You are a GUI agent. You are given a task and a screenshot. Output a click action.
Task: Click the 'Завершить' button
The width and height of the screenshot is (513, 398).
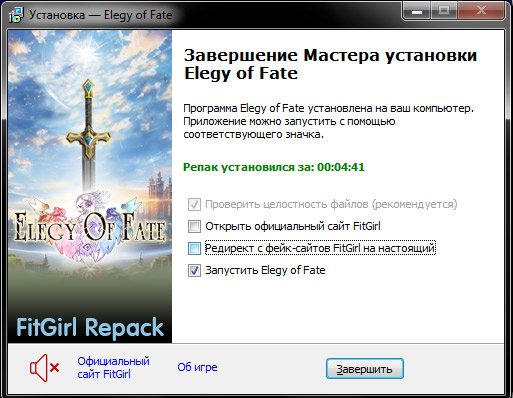[365, 369]
